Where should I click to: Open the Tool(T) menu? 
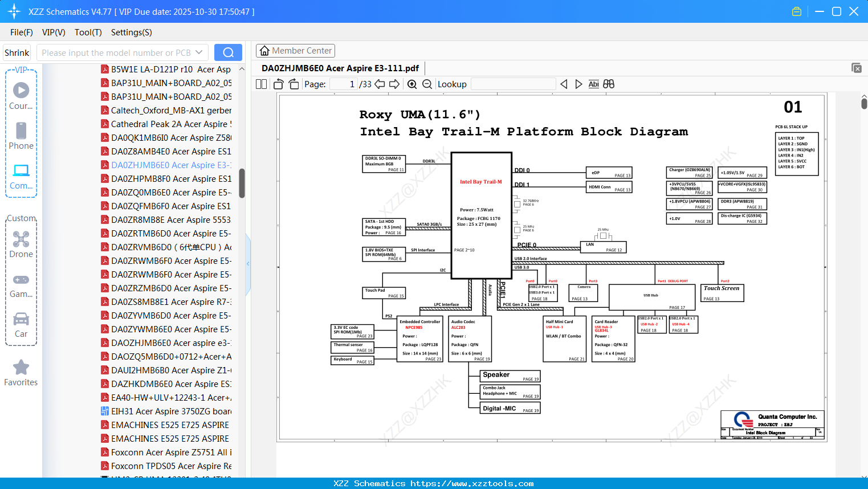coord(88,32)
